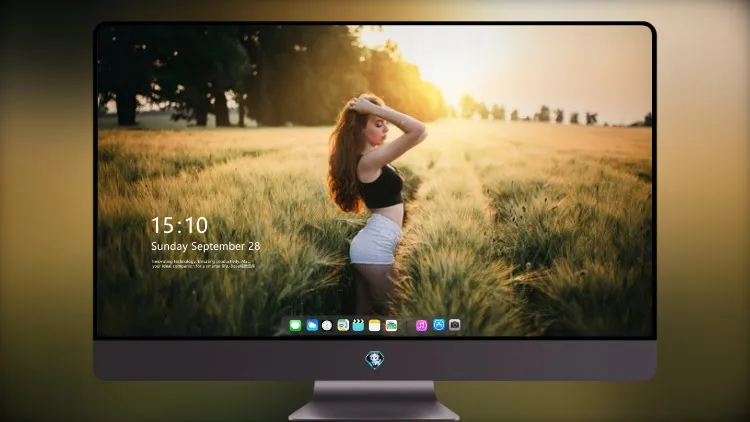Open the teal clapperboard video app
The image size is (750, 422).
358,325
